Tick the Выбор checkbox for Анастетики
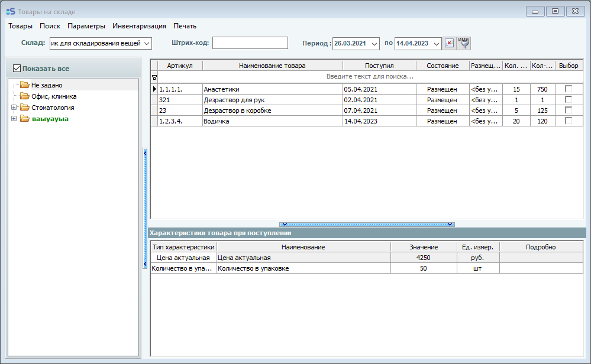The width and height of the screenshot is (591, 364). [569, 89]
